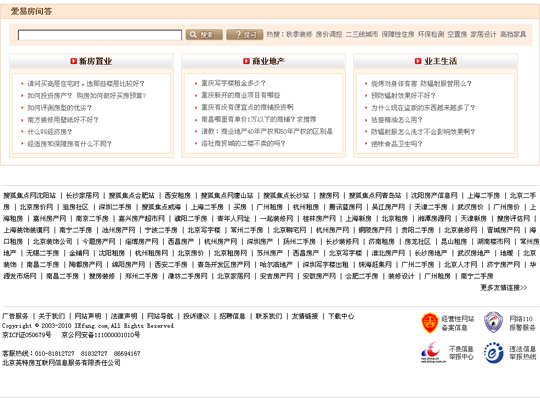Open friend link 沈阳房产信息网

coord(434,196)
